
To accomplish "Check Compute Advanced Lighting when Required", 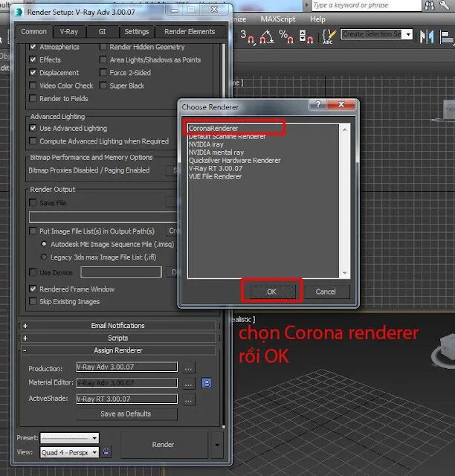I will (33, 141).
